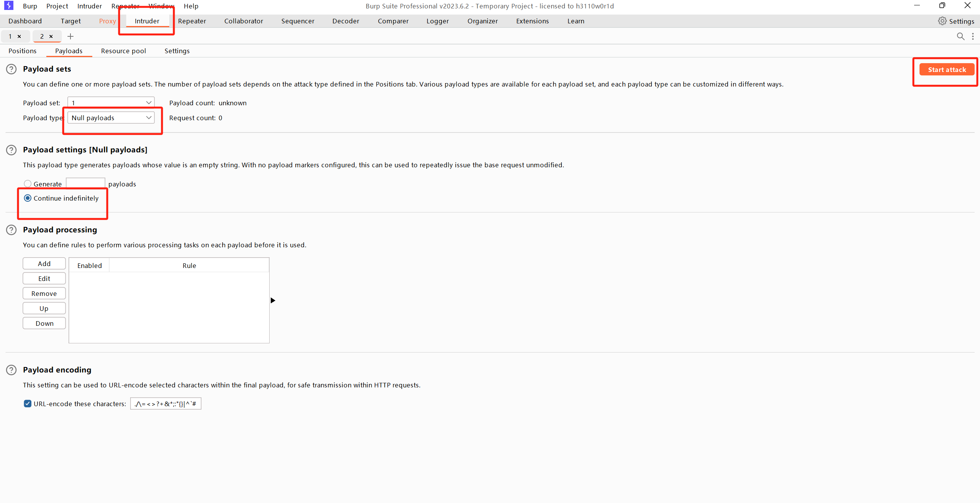This screenshot has height=503, width=980.
Task: Open the Burp menu
Action: 30,6
